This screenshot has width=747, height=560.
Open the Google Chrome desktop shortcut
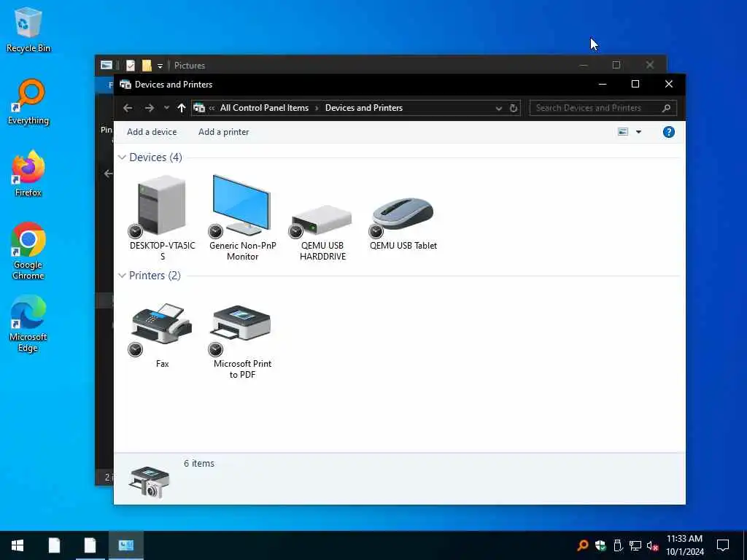point(28,252)
